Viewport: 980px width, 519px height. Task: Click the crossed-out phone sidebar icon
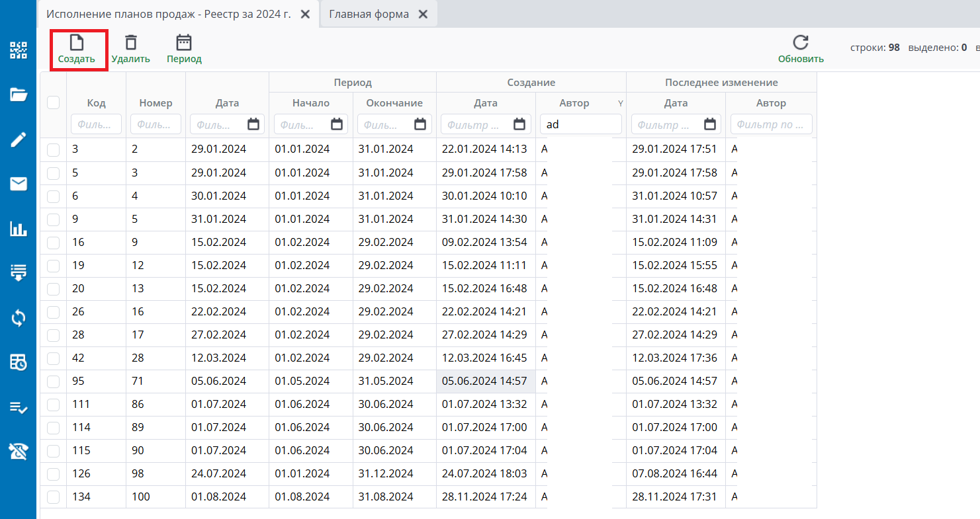point(18,452)
